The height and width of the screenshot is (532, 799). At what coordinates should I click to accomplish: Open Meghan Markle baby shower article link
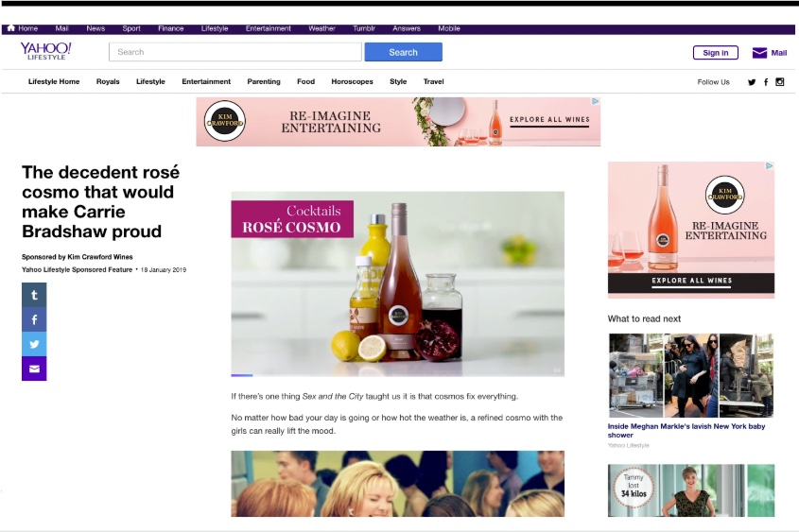point(686,430)
